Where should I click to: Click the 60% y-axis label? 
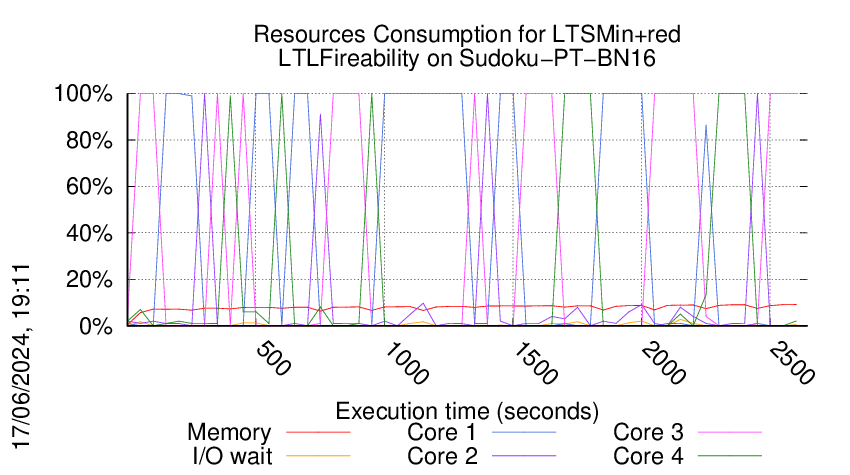89,187
